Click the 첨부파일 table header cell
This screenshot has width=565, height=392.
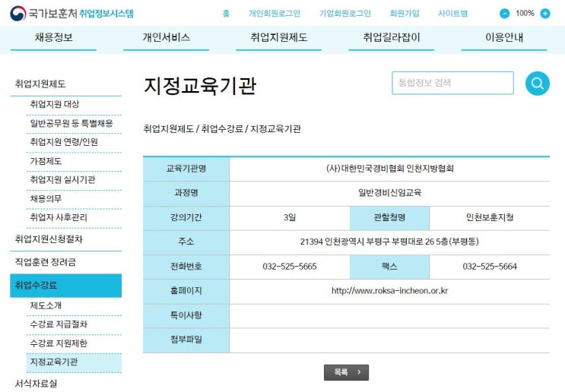(186, 340)
